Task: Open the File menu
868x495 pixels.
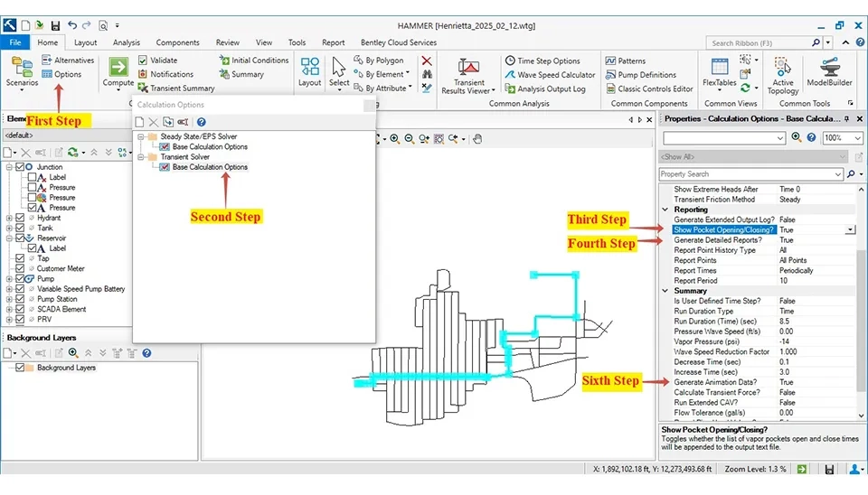Action: pos(15,42)
